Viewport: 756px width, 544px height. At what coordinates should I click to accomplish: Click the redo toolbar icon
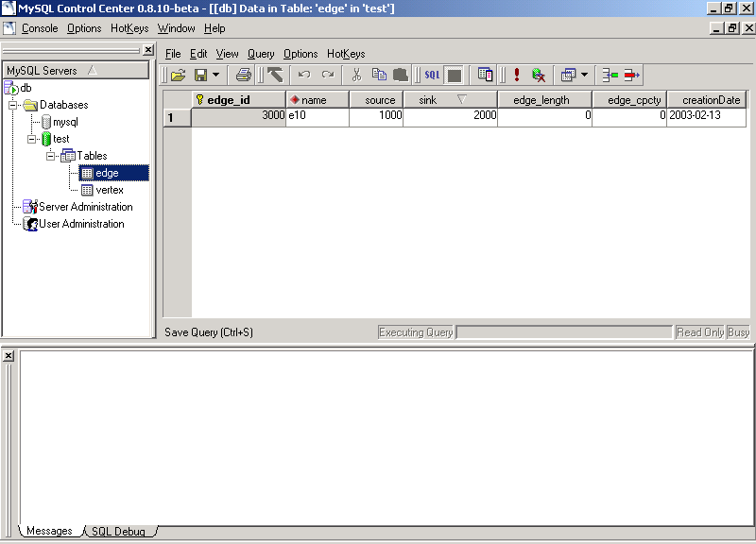coord(328,76)
